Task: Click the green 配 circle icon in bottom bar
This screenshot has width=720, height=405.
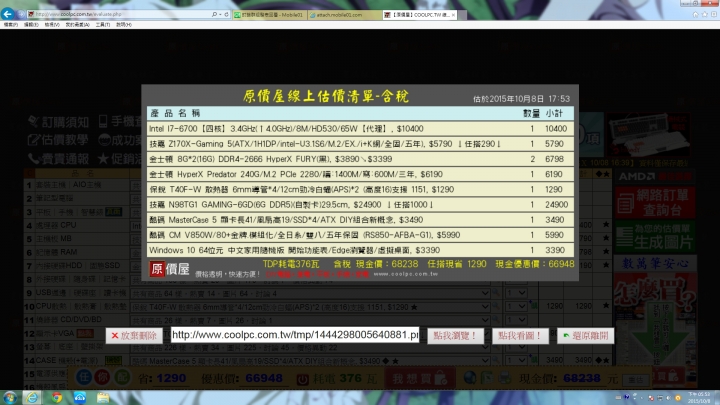Action: point(122,377)
